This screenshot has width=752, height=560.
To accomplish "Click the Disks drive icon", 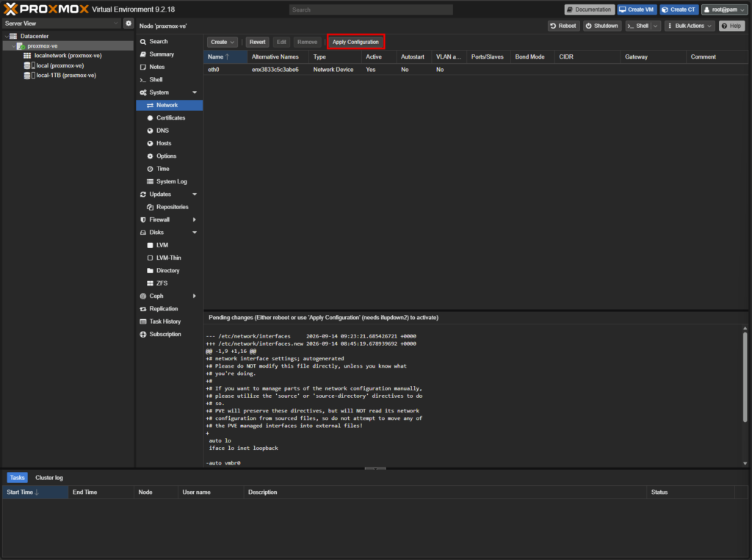I will point(143,233).
